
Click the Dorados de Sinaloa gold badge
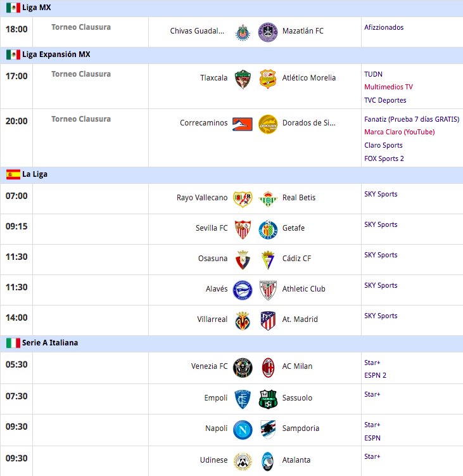click(268, 124)
